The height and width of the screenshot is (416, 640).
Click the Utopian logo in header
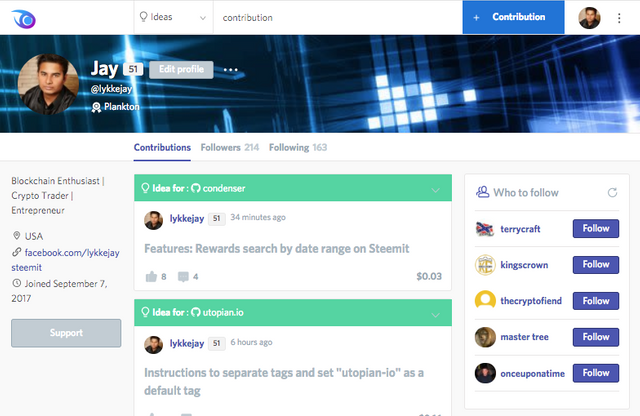(x=24, y=18)
